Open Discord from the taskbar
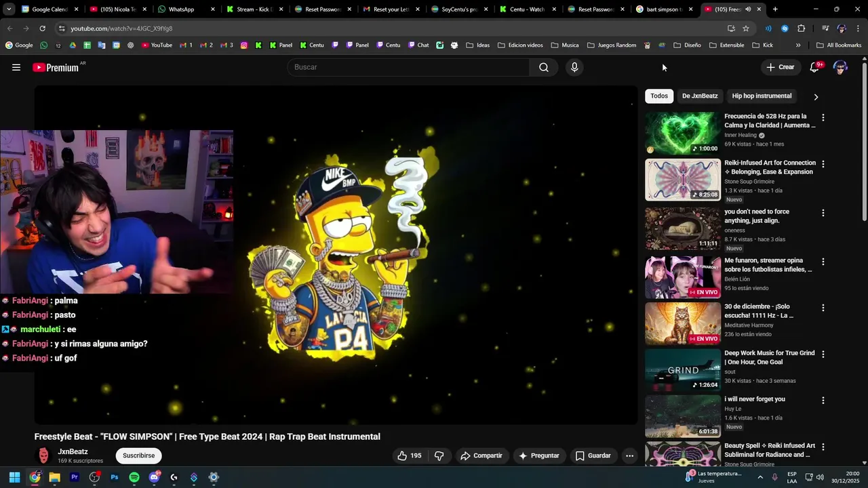868x488 pixels. coord(154,477)
